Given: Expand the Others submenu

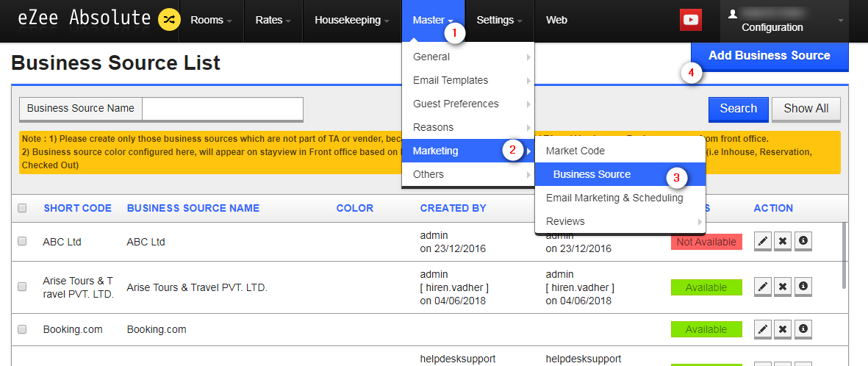Looking at the screenshot, I should click(467, 174).
